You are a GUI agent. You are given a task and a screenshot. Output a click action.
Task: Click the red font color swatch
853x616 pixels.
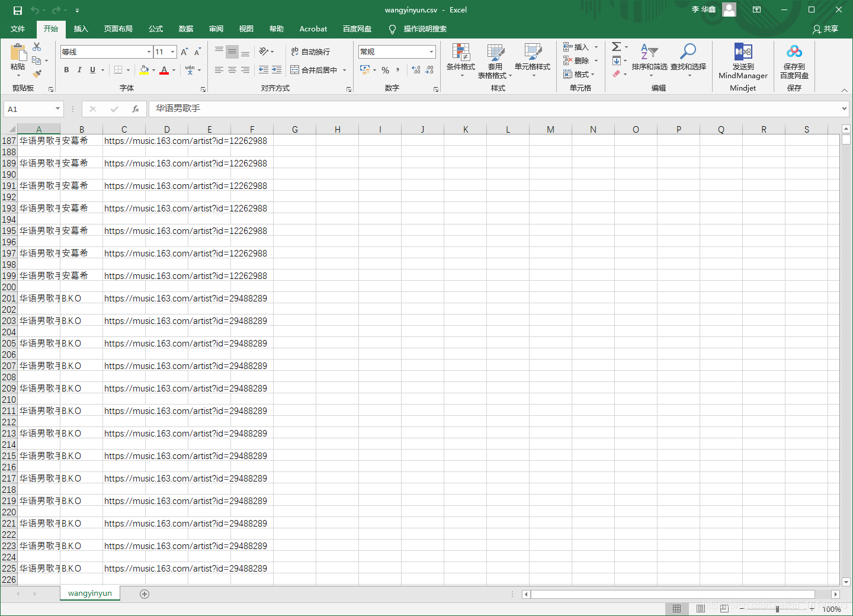tap(165, 70)
